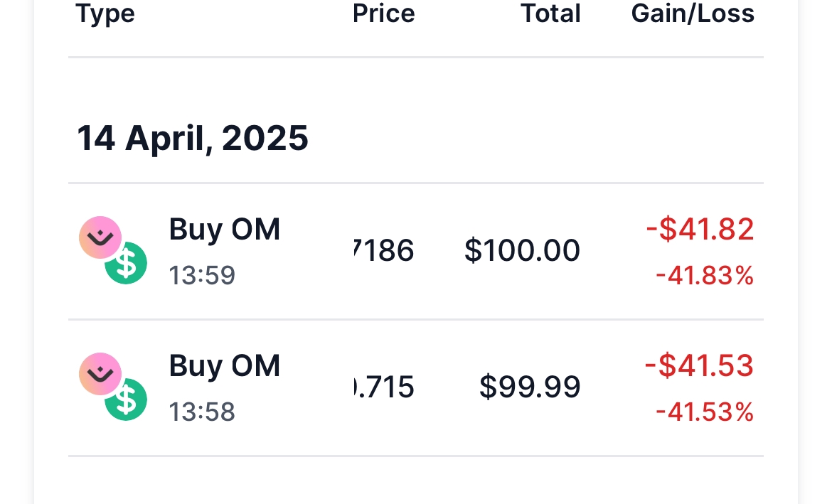Sort by the Gain/Loss column header
The image size is (832, 504).
pos(693,14)
